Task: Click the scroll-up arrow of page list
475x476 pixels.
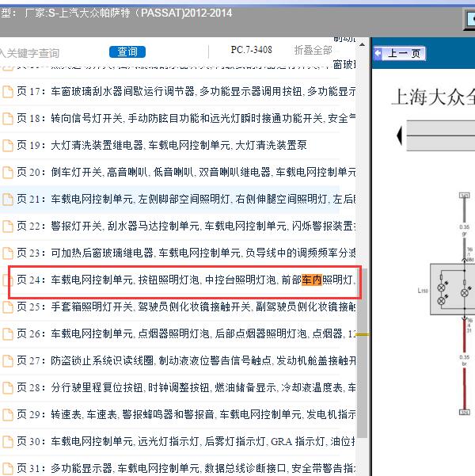Action: coord(362,44)
